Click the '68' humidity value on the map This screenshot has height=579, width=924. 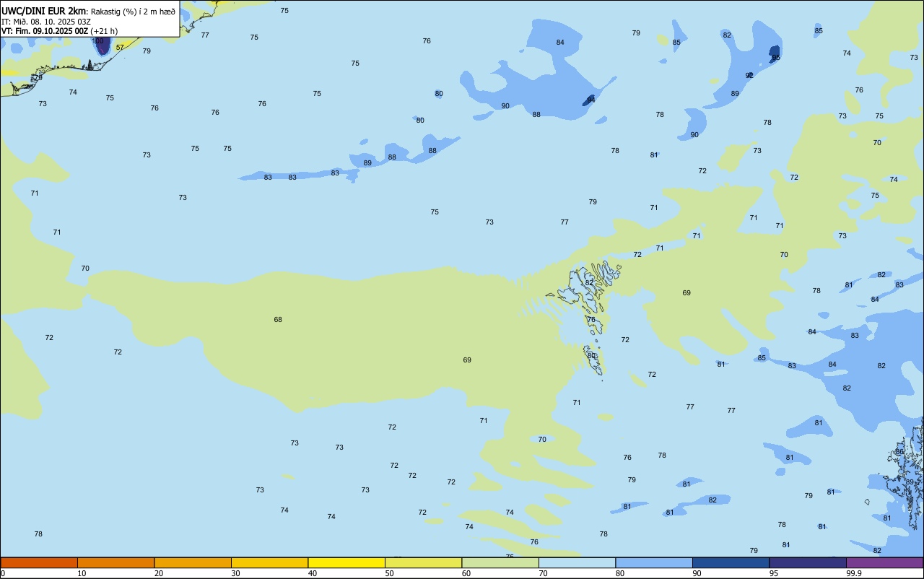tap(278, 320)
